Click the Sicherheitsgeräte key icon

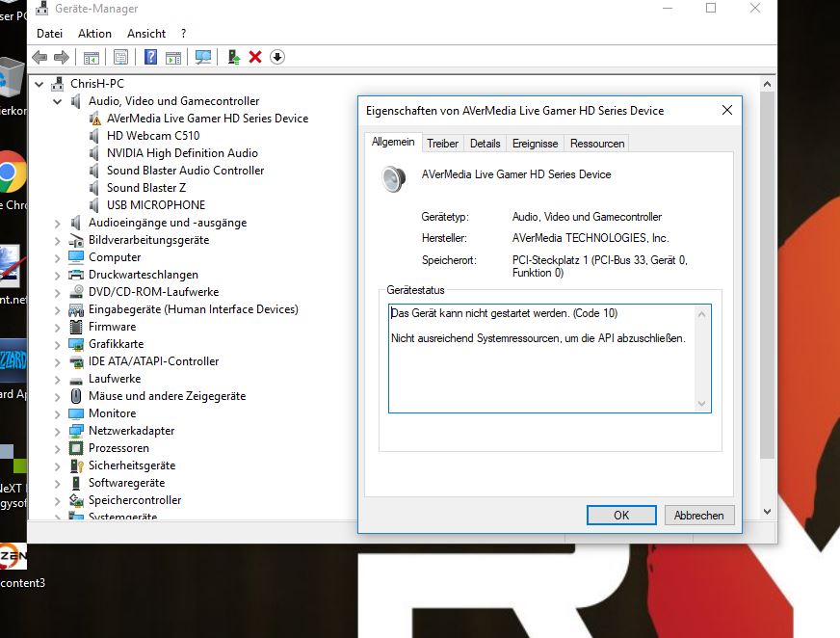(77, 465)
